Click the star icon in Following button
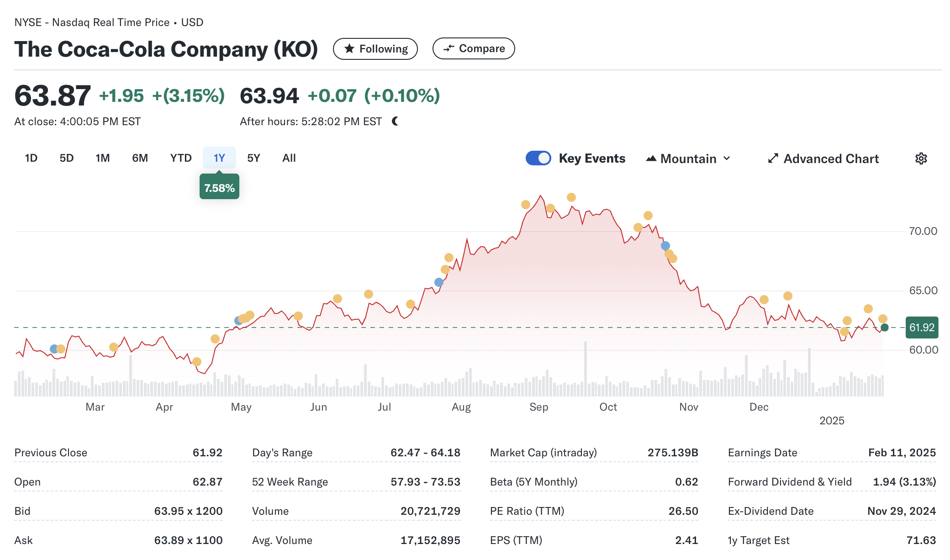Screen dimensions: 950x560 coord(349,48)
